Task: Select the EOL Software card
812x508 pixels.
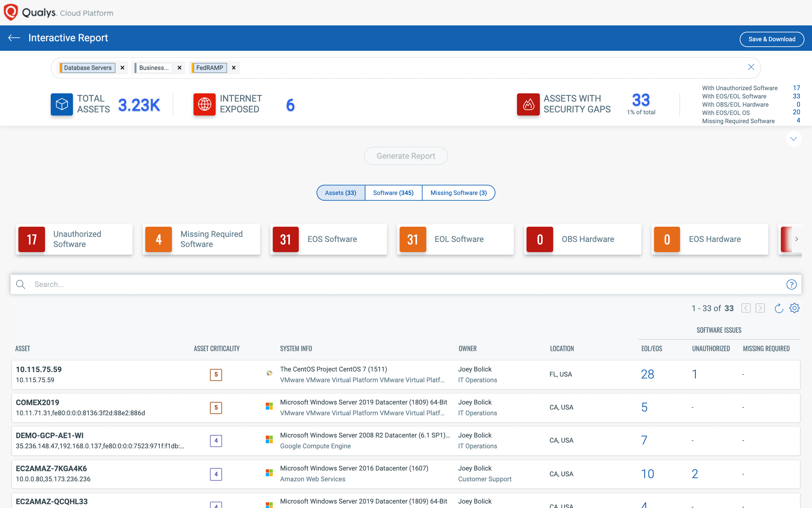Action: [x=455, y=239]
